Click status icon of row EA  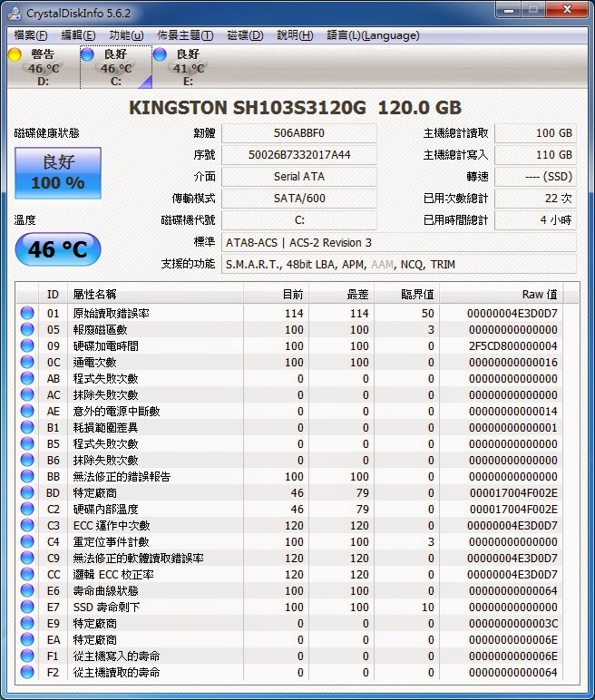(x=27, y=639)
